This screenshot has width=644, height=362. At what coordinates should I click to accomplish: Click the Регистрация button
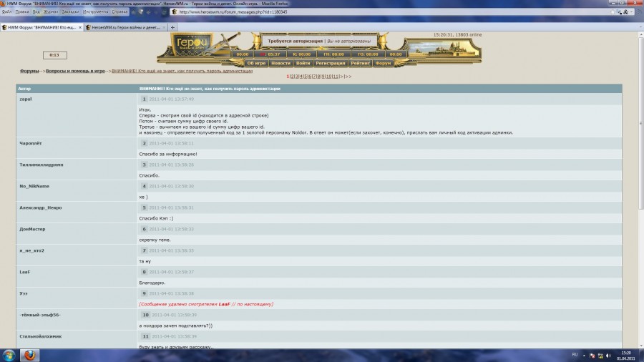click(x=331, y=63)
